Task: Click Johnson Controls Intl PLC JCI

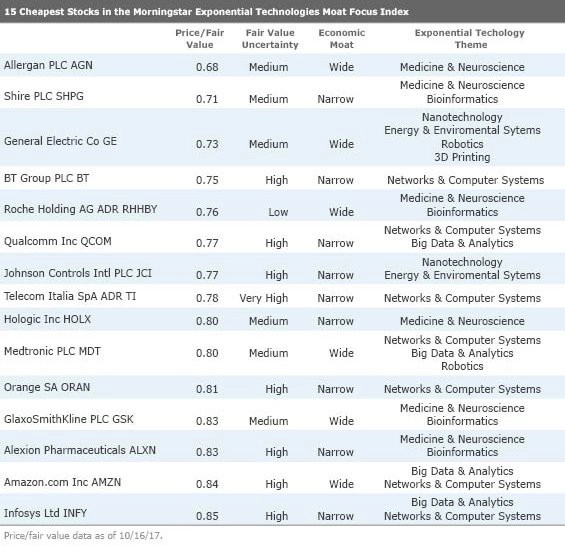Action: (x=78, y=273)
